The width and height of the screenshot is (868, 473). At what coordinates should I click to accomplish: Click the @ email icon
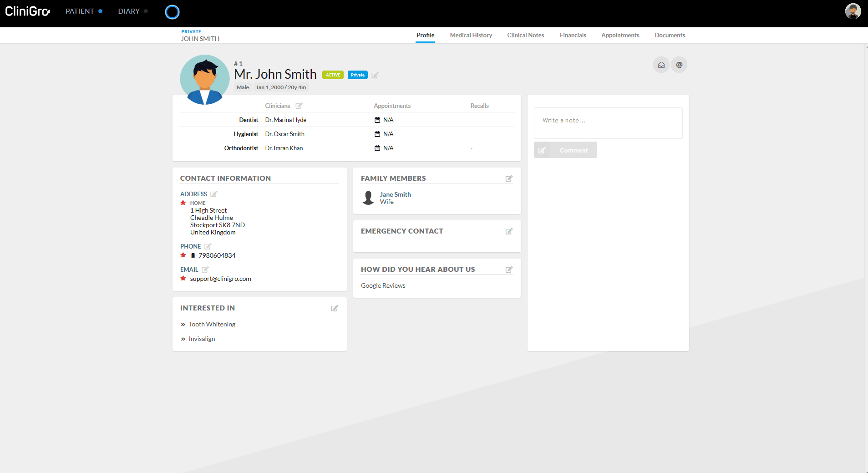tap(679, 65)
